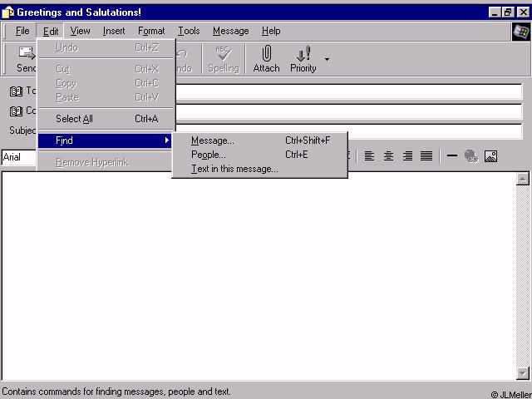Open the Priority dropdown arrow
532x399 pixels.
[327, 60]
